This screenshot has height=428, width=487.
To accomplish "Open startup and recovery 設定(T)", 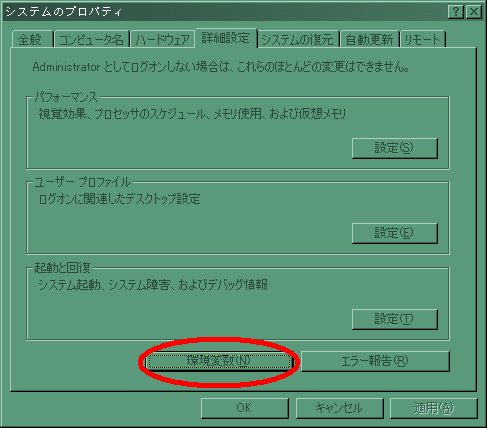I will pos(395,319).
